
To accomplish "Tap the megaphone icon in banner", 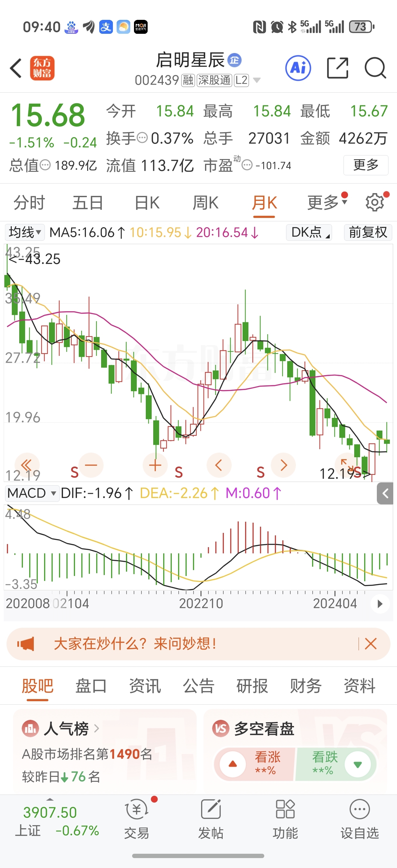I will coord(26,644).
